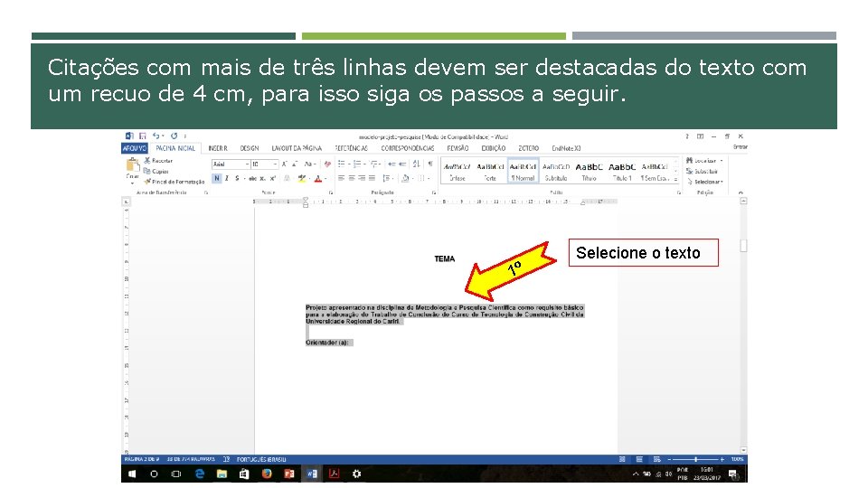Click the multilevel list button
The width and height of the screenshot is (868, 488).
click(375, 164)
